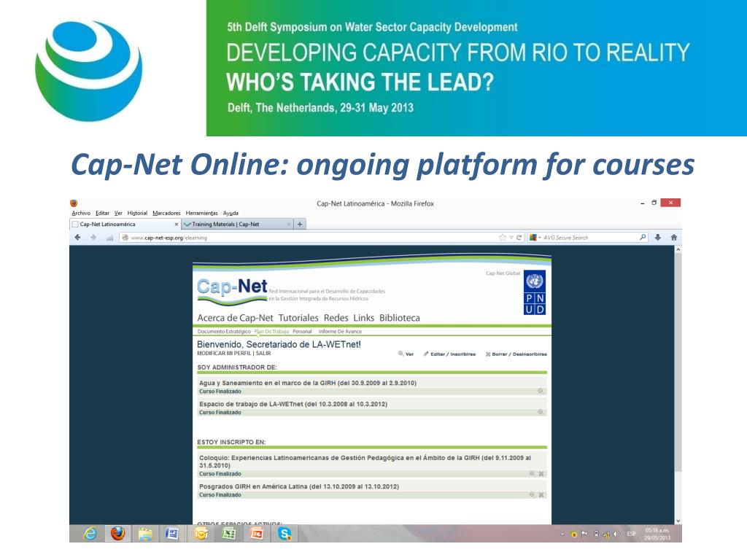Open the Links nav item
This screenshot has width=747, height=560.
[x=364, y=318]
